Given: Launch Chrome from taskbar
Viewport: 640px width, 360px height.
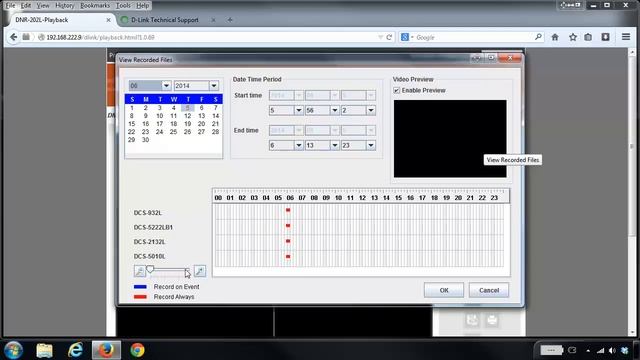Looking at the screenshot, I should 138,350.
